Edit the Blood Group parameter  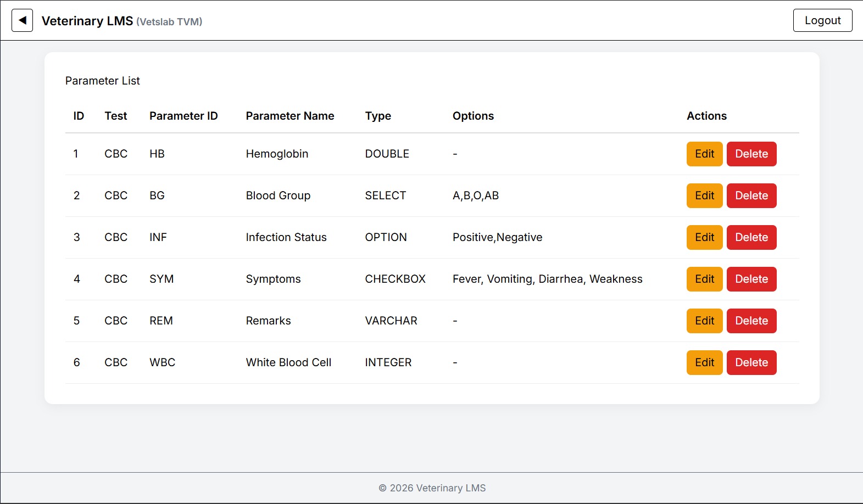(x=704, y=195)
